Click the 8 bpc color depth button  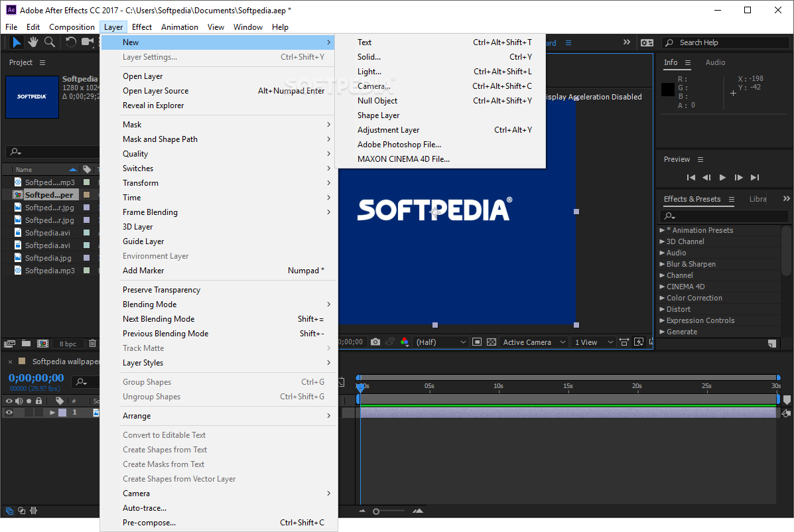tap(68, 344)
